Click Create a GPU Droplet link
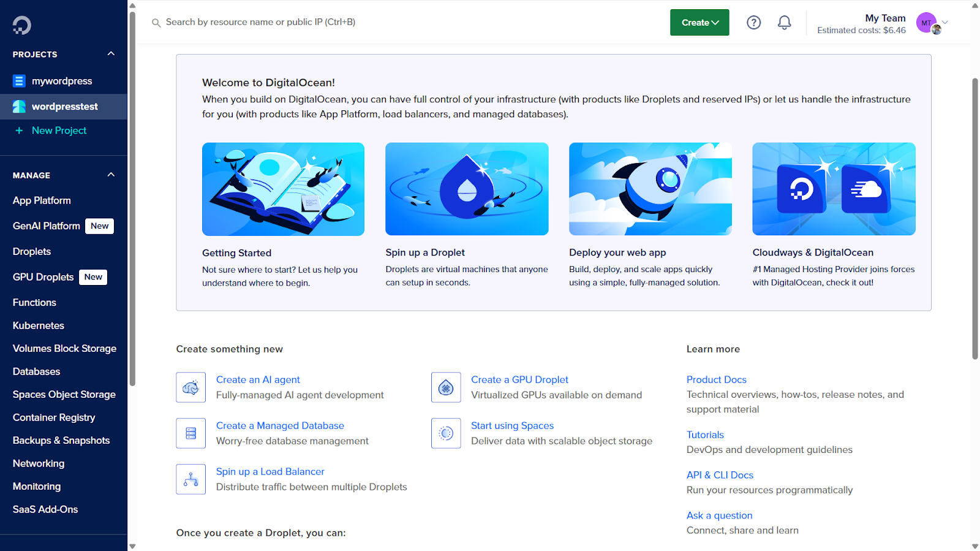The height and width of the screenshot is (551, 980). (519, 380)
